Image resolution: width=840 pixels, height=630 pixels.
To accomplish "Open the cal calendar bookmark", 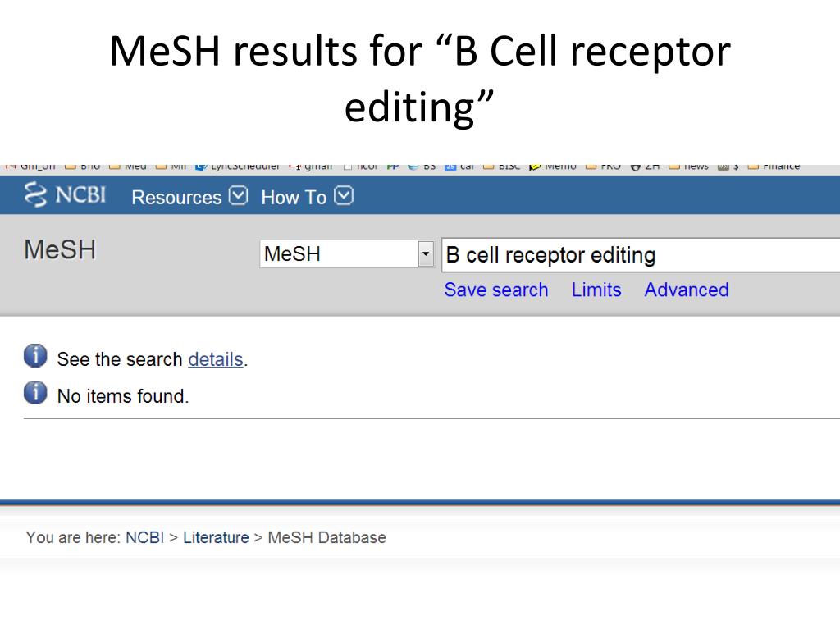I will pyautogui.click(x=459, y=167).
